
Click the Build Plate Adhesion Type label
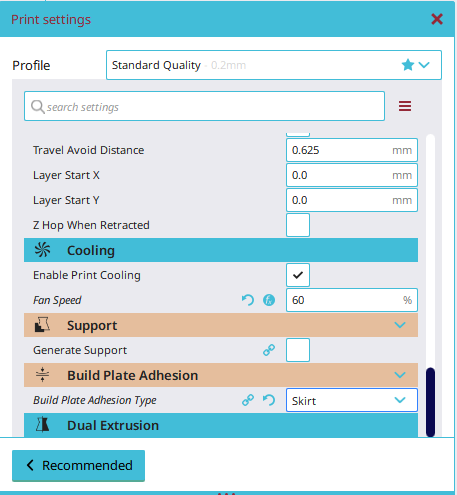[95, 400]
